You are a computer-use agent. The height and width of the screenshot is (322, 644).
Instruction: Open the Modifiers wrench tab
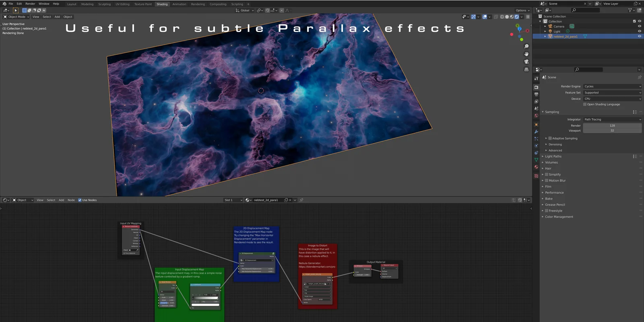536,132
